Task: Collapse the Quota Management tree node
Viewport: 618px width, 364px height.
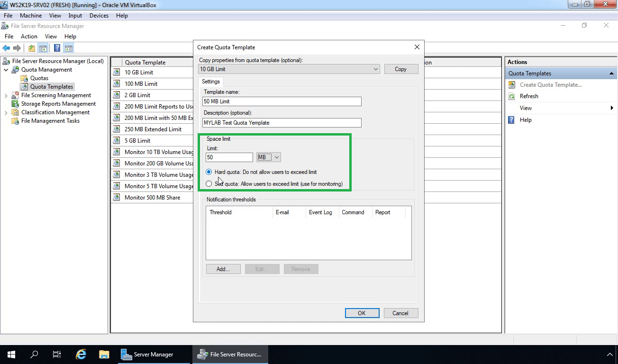Action: (x=6, y=70)
